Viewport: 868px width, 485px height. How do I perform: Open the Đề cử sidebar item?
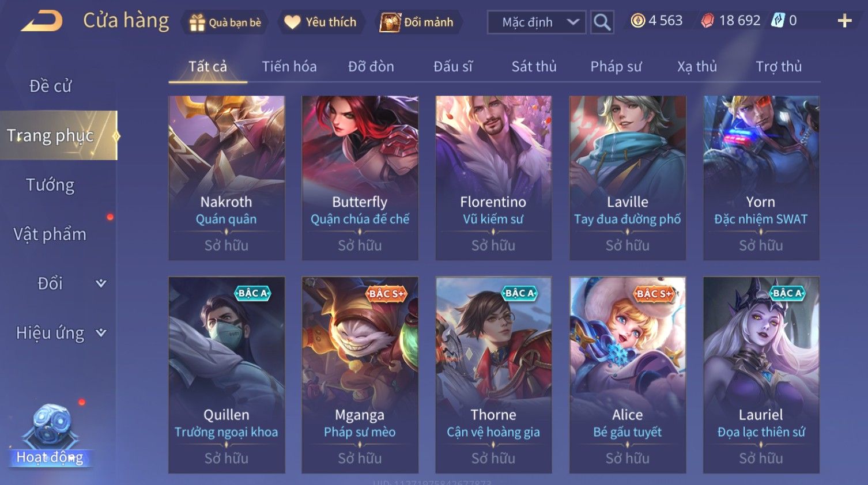(50, 86)
